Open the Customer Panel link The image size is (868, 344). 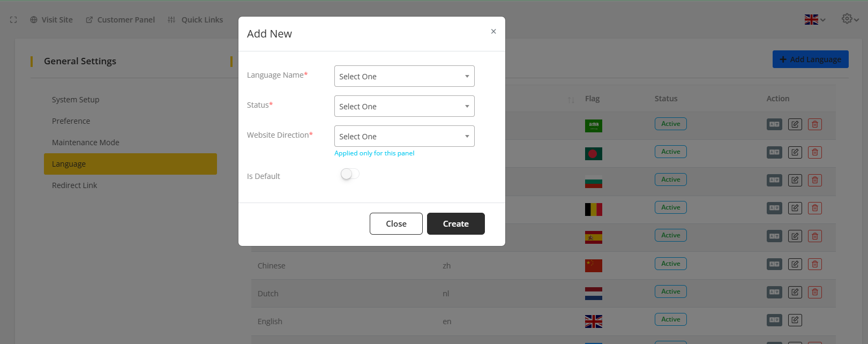pos(121,20)
